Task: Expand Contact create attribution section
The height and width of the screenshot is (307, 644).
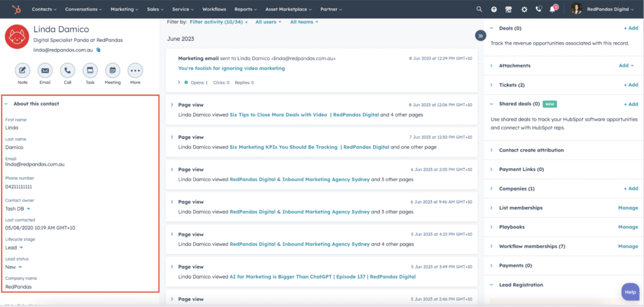Action: click(492, 150)
